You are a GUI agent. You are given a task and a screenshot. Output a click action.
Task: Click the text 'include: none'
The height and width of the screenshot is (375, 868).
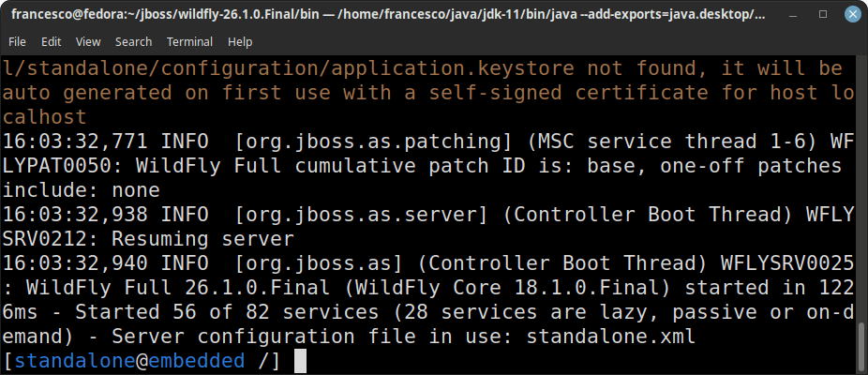coord(82,190)
